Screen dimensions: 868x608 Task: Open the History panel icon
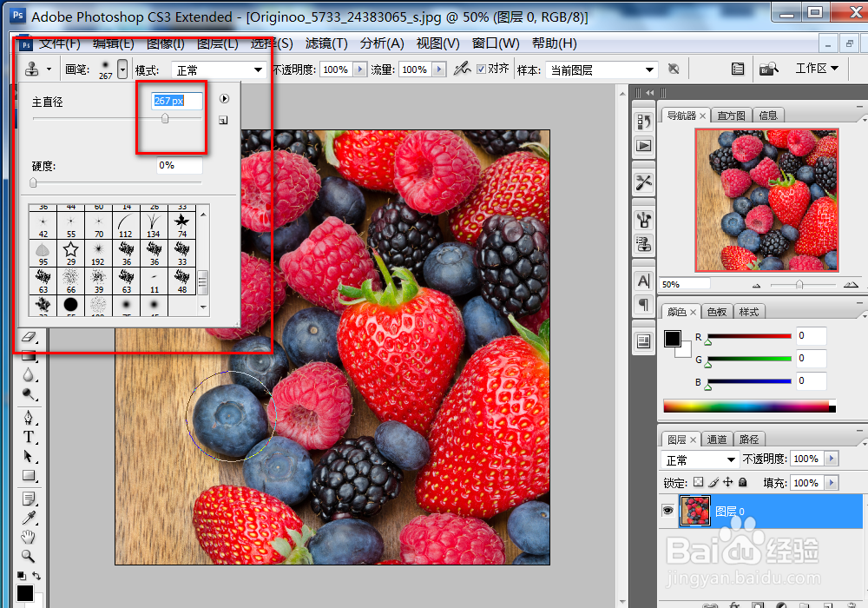coord(644,122)
